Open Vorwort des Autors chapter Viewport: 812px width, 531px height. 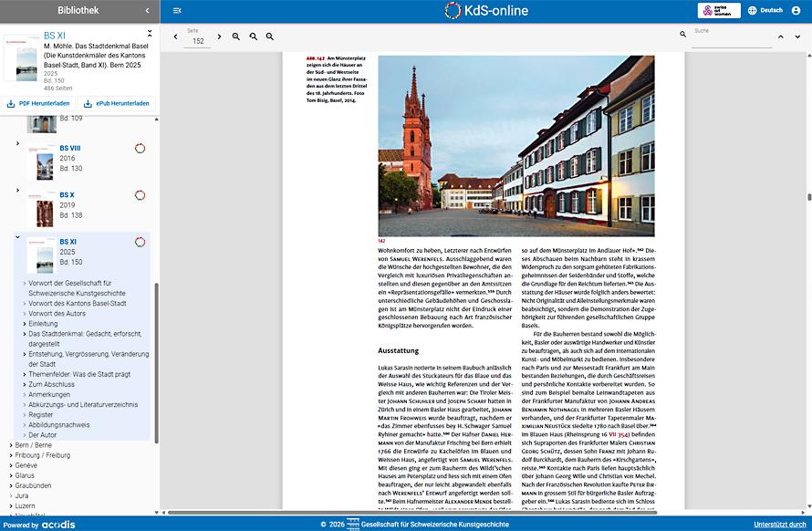point(57,314)
